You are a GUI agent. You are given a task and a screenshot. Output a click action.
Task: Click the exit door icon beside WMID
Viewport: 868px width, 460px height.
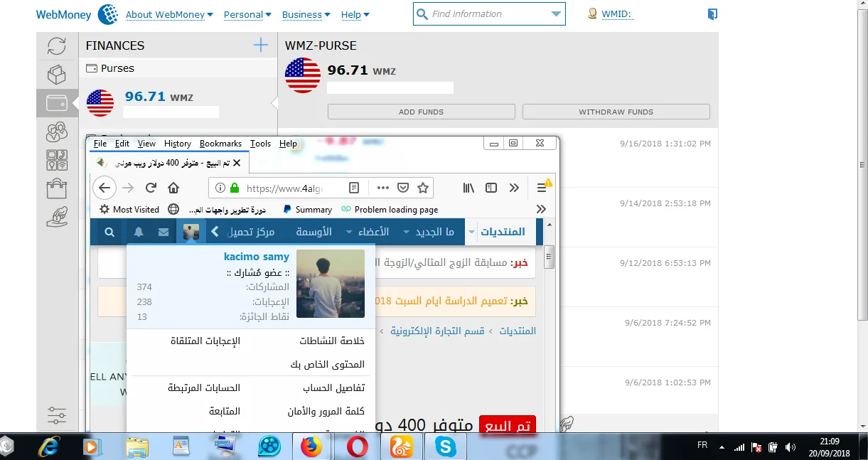[712, 14]
